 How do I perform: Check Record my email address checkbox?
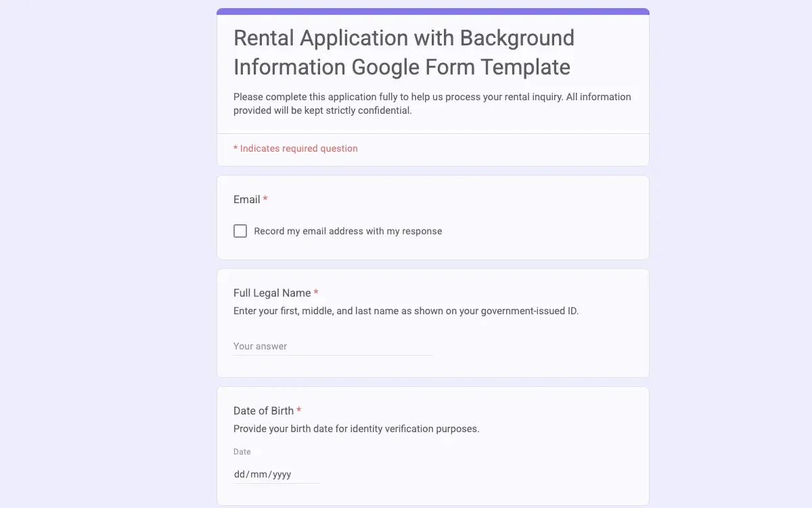240,231
